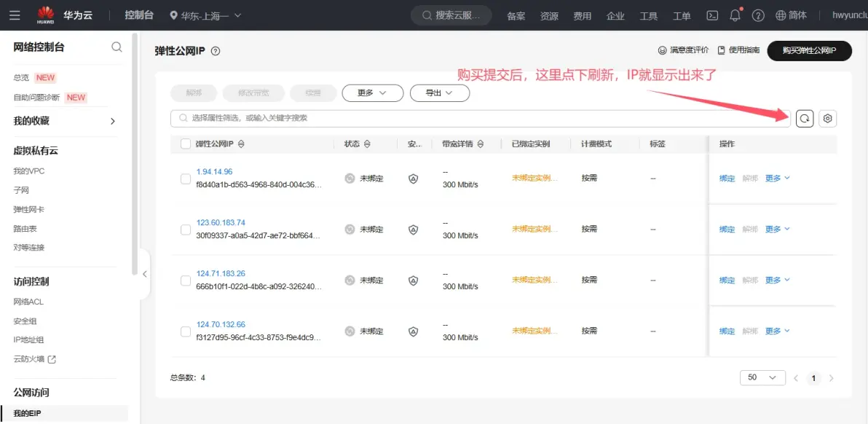Open the notification bell icon

point(735,15)
